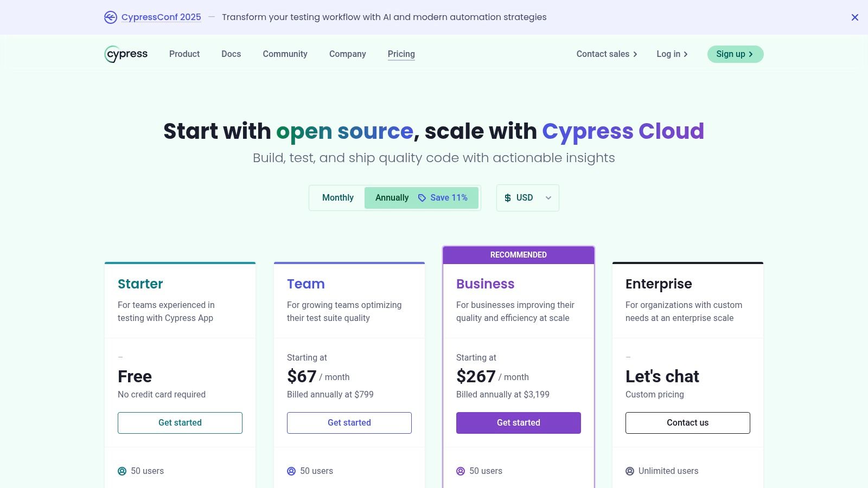868x488 pixels.
Task: Open the Company navigation menu
Action: (347, 54)
